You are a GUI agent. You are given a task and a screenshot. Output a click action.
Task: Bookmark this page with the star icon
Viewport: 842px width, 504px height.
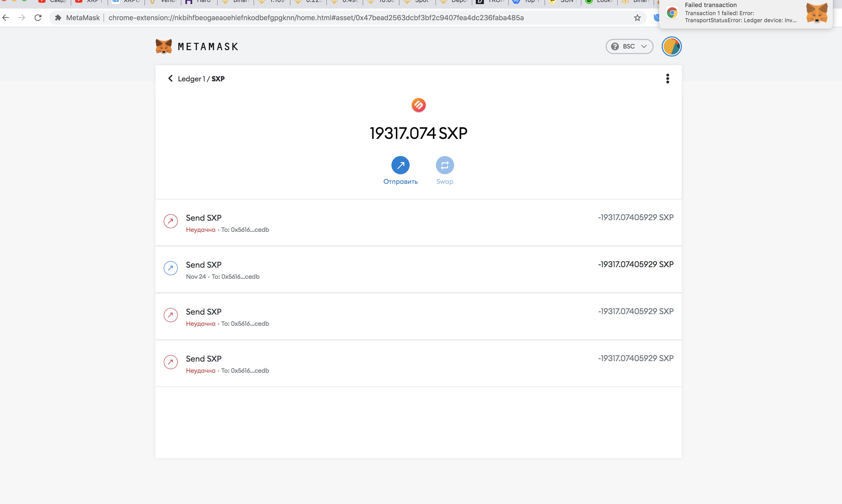tap(637, 18)
